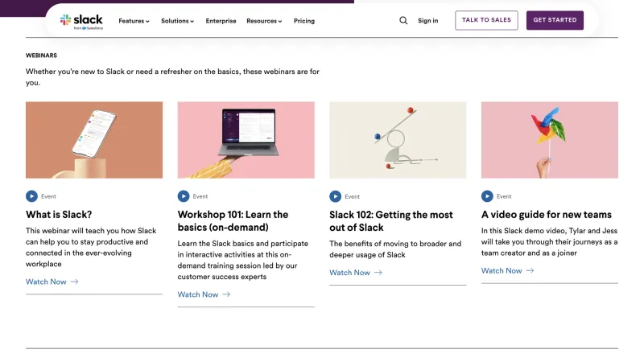Viewport: 644px width, 362px height.
Task: Click play icon above video guide title
Action: (487, 196)
